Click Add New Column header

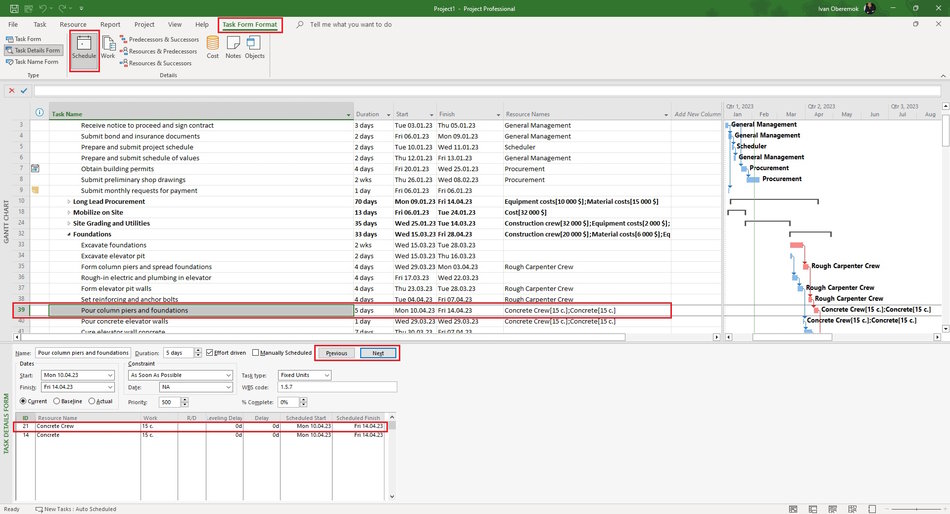(697, 114)
